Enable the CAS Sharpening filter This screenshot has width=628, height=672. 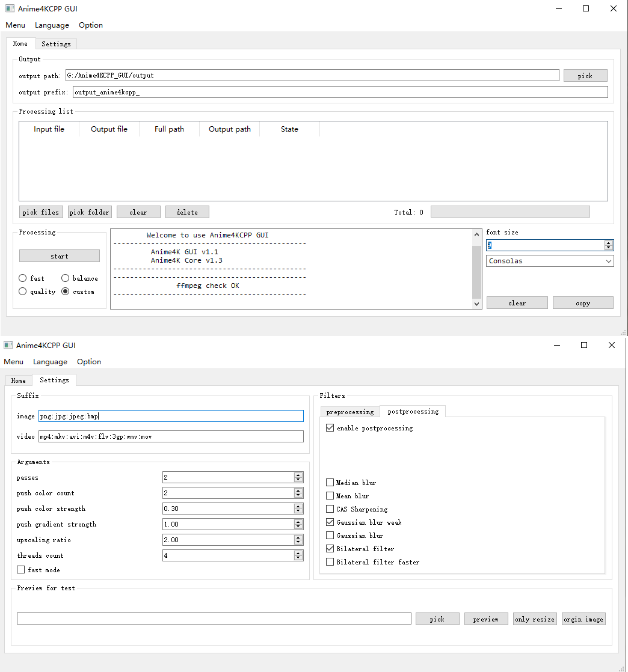pos(330,509)
